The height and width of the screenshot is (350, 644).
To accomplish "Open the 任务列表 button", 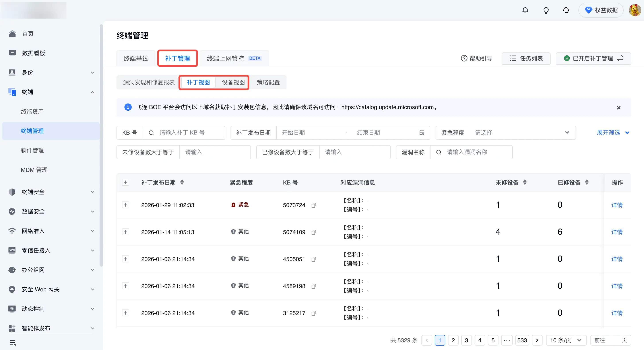I will (526, 58).
